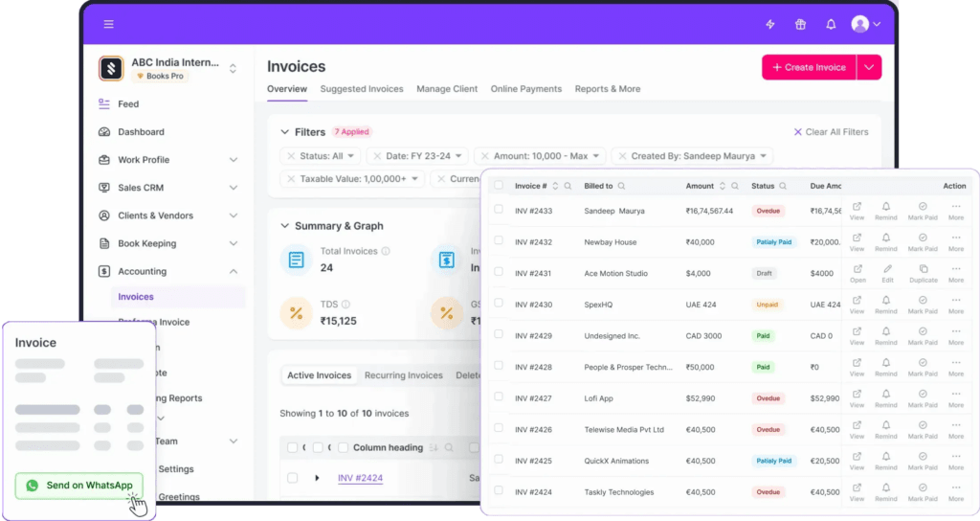Screen dimensions: 980x521
Task: Tick the checkbox for INV #2433 row
Action: [x=499, y=210]
